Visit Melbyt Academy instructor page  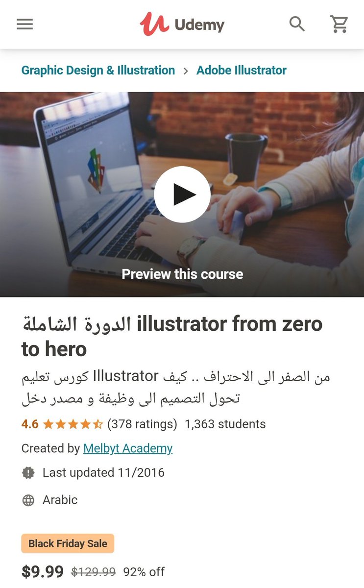point(128,448)
